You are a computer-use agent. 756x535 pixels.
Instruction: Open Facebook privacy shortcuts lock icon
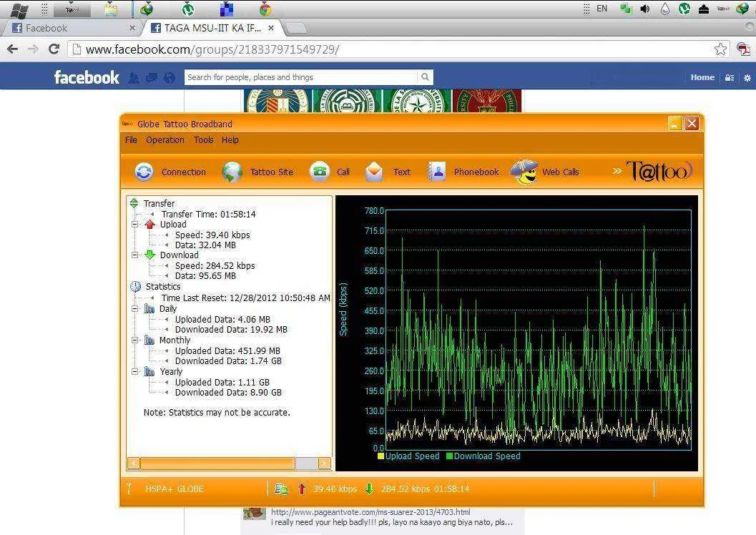click(730, 77)
